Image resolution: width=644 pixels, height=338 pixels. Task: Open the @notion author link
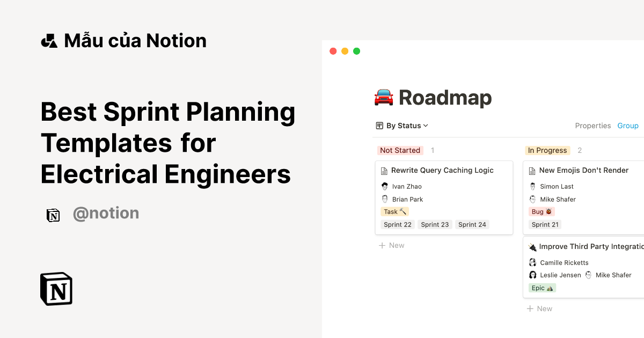106,214
